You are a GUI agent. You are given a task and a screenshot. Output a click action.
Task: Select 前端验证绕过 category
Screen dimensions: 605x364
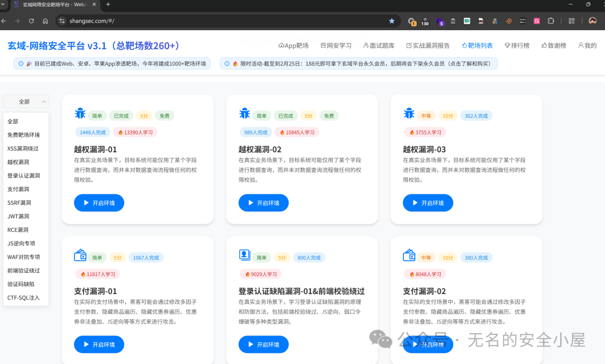pos(26,270)
